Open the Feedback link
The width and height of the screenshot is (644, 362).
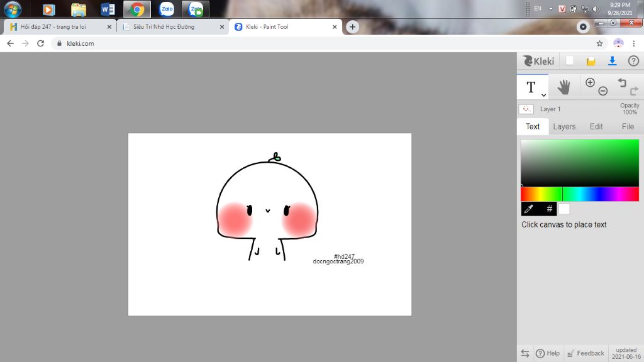click(x=586, y=353)
